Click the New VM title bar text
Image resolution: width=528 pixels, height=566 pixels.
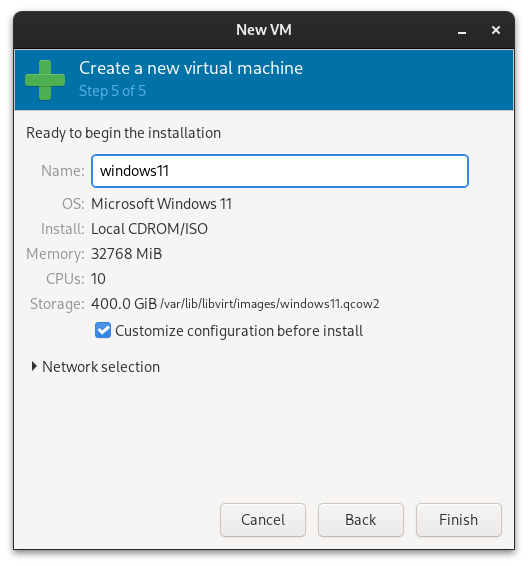[264, 30]
